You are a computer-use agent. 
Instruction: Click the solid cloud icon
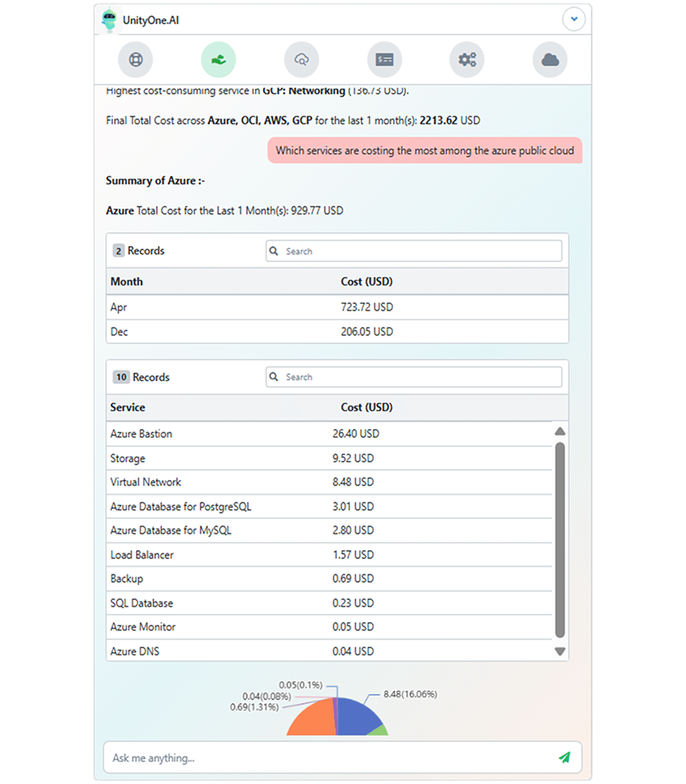point(550,60)
